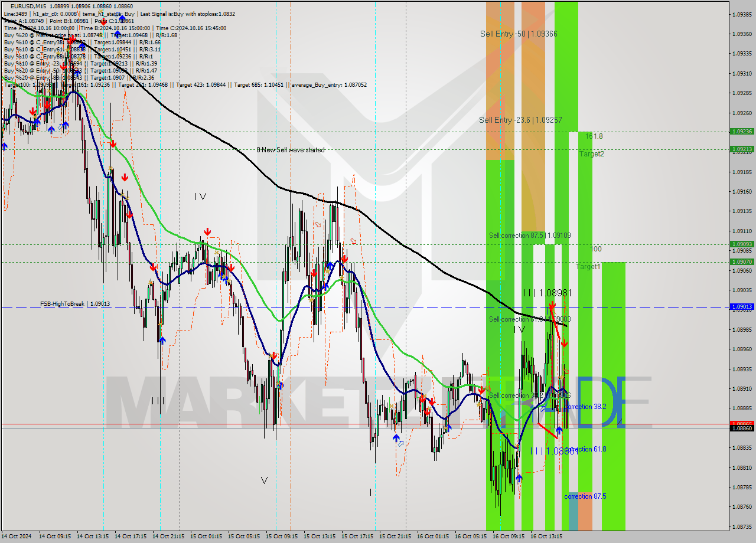Click the 'FSB-HighToBreak | 1.09013' line label
Image resolution: width=756 pixels, height=543 pixels.
pyautogui.click(x=75, y=304)
